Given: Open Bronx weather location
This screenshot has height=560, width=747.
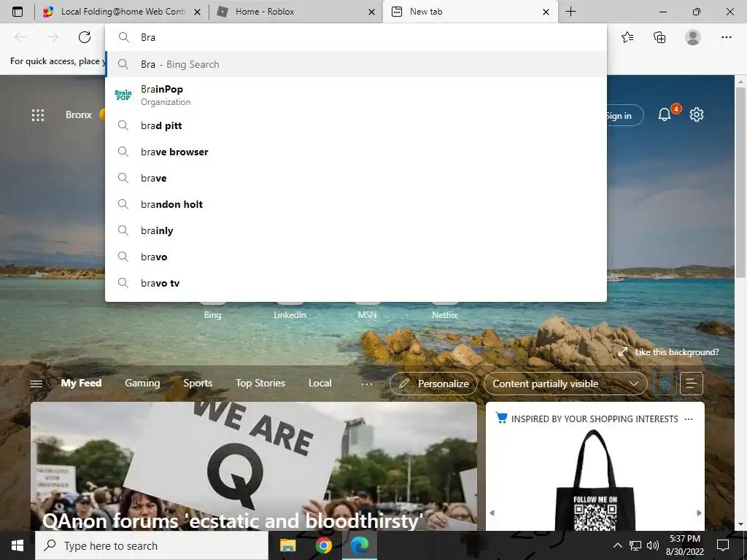Looking at the screenshot, I should (79, 114).
